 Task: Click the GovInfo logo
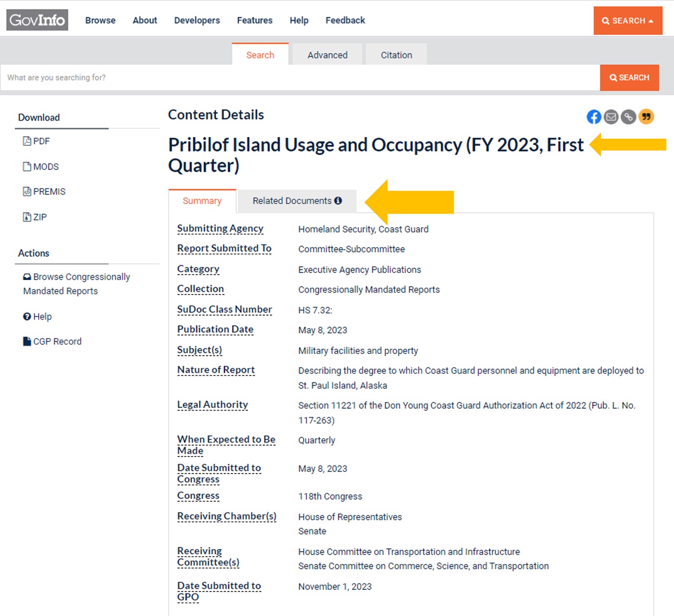[x=37, y=20]
